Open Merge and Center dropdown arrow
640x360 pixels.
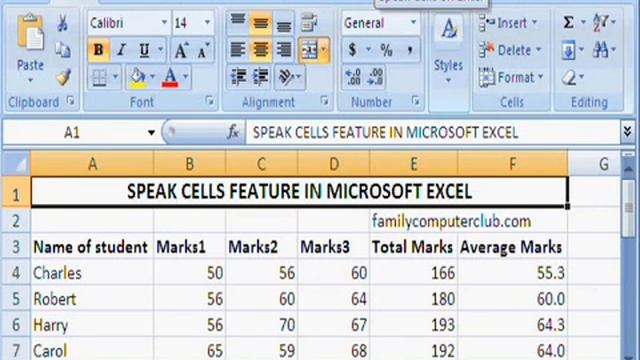[x=324, y=50]
